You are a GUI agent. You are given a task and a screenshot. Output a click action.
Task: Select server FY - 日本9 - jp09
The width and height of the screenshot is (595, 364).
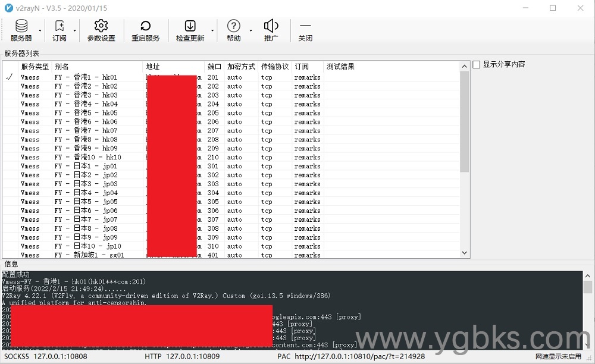[x=231, y=237]
